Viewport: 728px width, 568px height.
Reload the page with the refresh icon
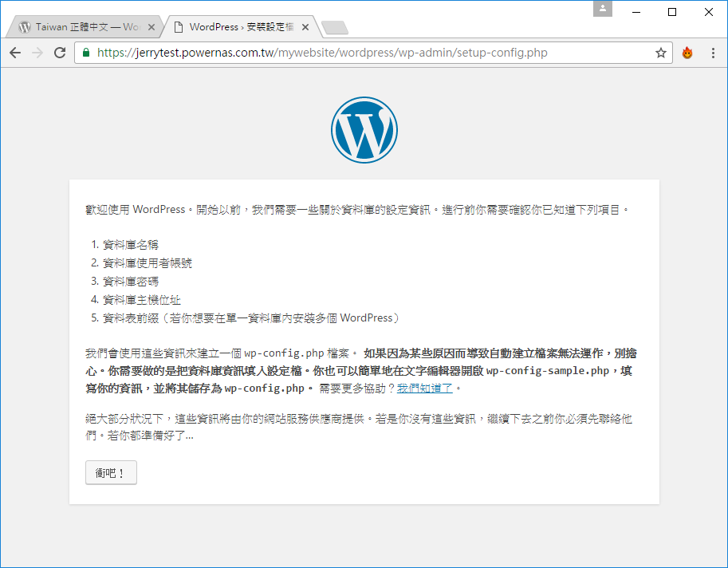pos(60,53)
